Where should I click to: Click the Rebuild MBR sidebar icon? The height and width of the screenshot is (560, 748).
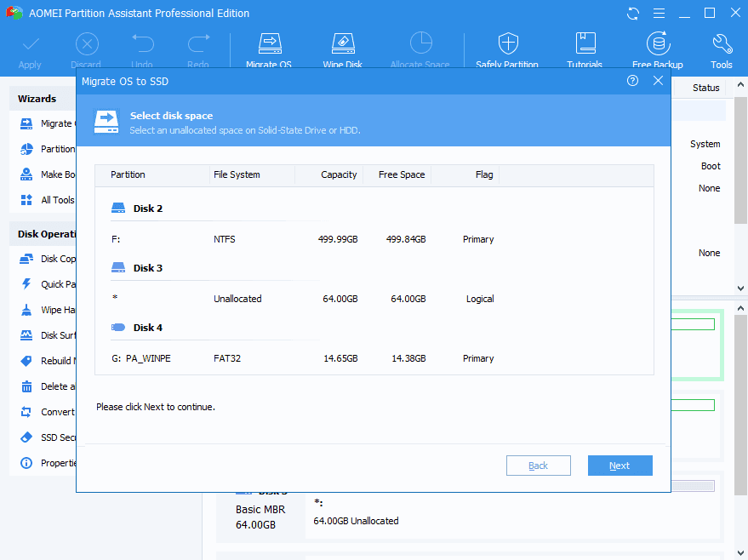tap(26, 361)
